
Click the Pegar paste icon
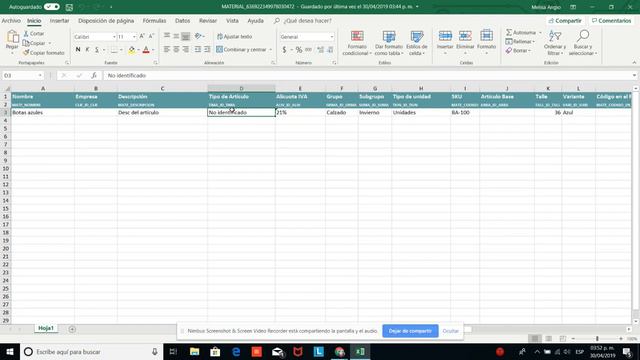(12, 38)
